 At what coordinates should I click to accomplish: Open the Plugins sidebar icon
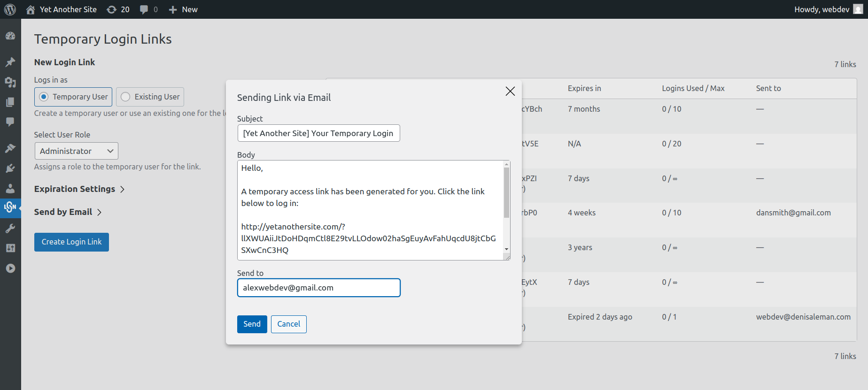point(10,168)
